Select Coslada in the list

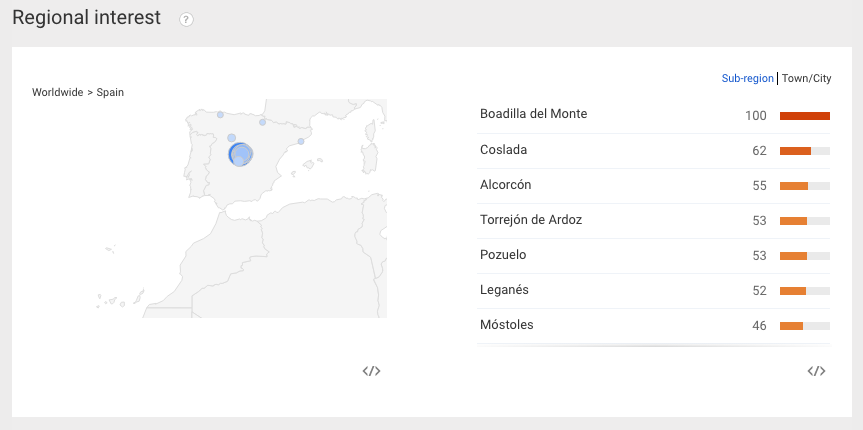click(x=654, y=151)
